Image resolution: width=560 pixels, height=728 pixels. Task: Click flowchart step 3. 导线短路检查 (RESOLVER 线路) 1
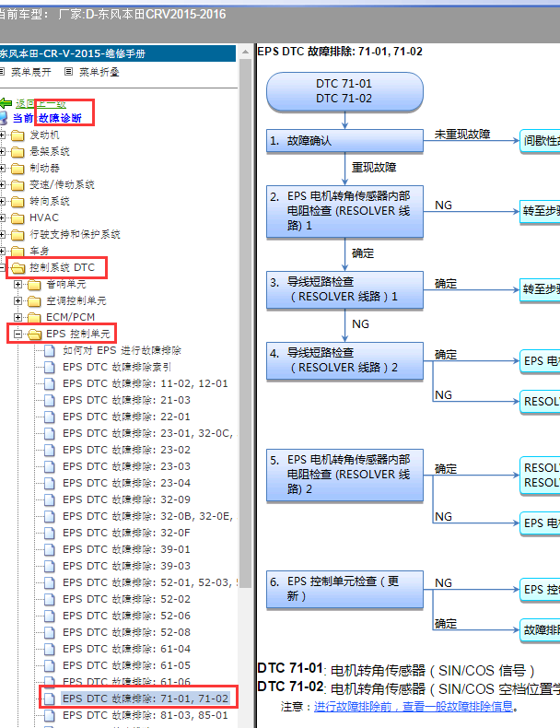pyautogui.click(x=344, y=289)
